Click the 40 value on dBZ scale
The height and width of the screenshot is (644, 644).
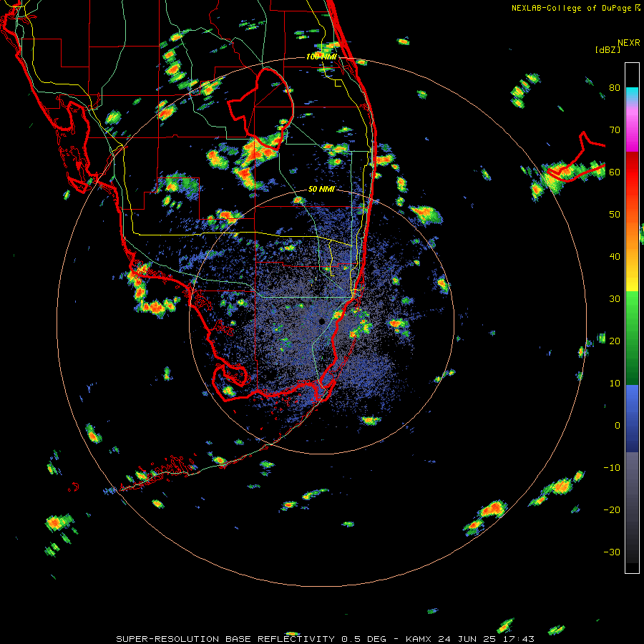tap(615, 257)
